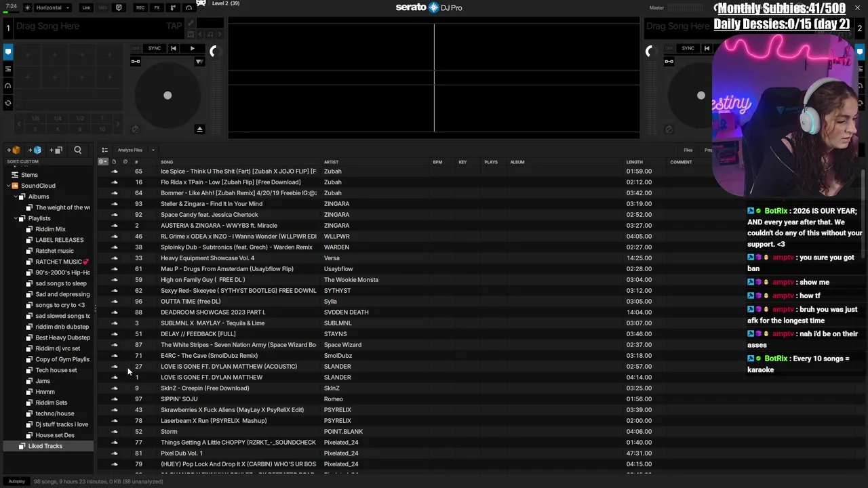Screen dimensions: 868x488
Task: Open the Files panel
Action: pos(688,150)
